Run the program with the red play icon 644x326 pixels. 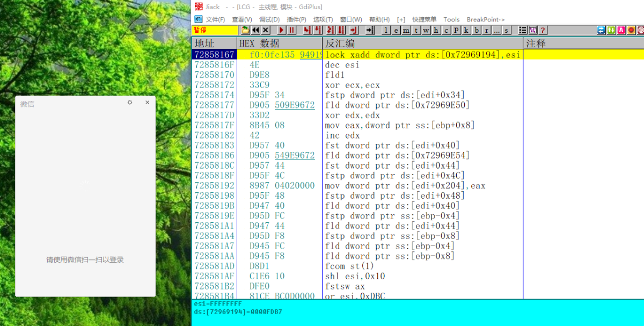pos(282,30)
